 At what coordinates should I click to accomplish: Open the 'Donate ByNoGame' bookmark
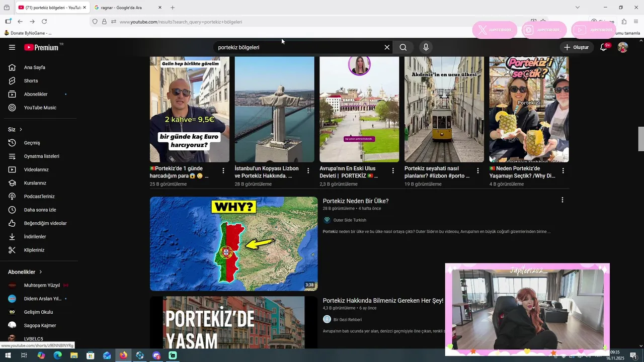pos(28,33)
